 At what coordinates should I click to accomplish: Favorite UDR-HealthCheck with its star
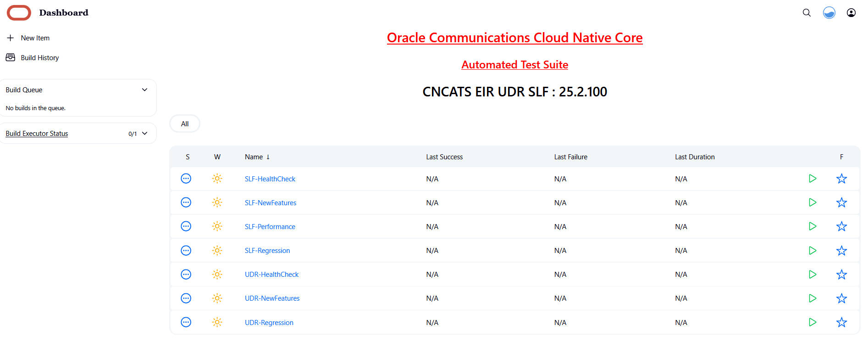(x=841, y=275)
